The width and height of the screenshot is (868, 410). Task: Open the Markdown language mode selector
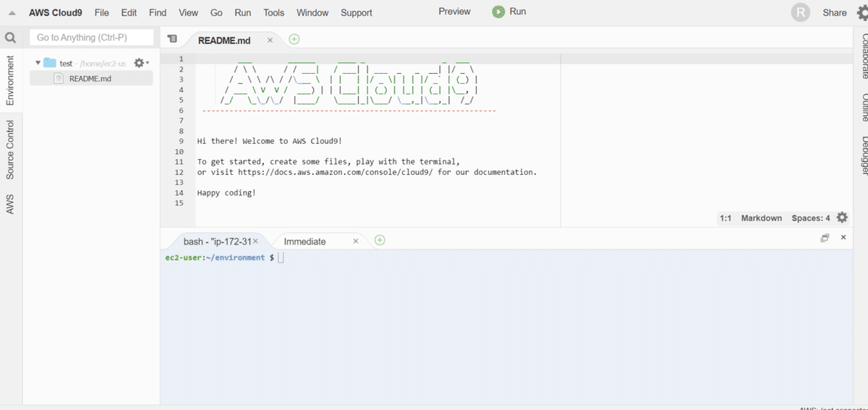pos(761,218)
